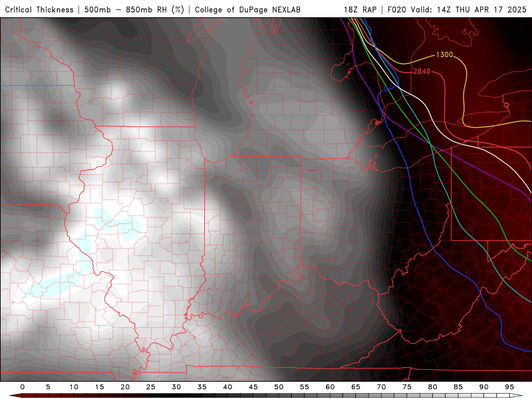The image size is (532, 399).
Task: Click the "90" value on the color scale
Action: 483,387
